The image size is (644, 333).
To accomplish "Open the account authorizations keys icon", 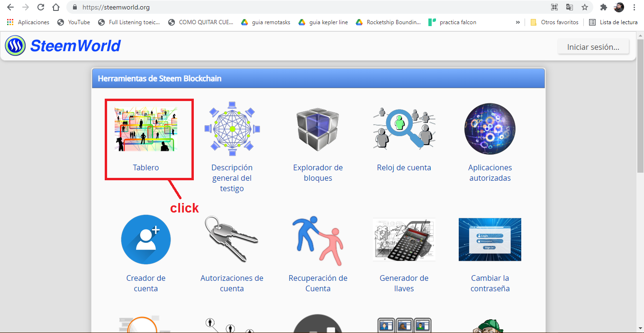I will click(x=232, y=240).
